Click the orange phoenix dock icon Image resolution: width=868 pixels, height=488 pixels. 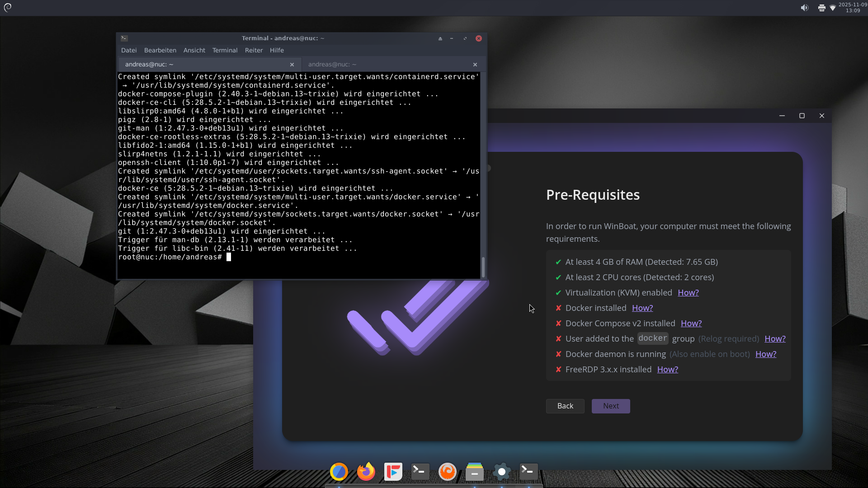coord(448,472)
